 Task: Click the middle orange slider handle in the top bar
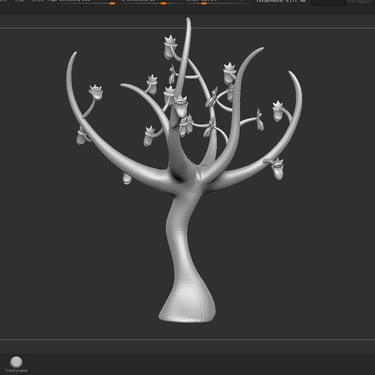click(x=163, y=3)
